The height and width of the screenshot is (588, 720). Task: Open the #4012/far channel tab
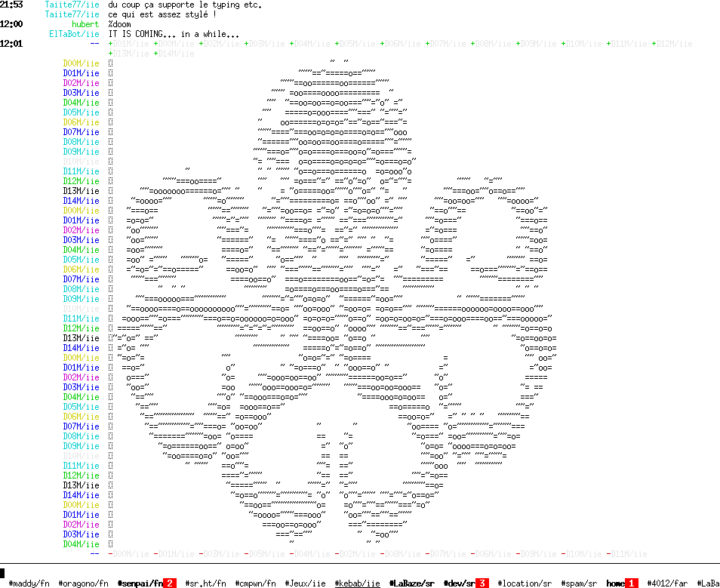(x=667, y=583)
